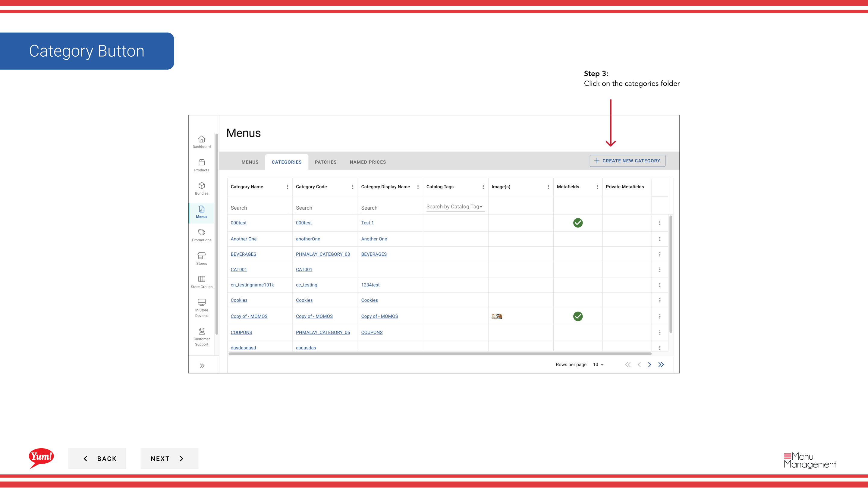Open row actions for CAT001
Image resolution: width=868 pixels, height=488 pixels.
pos(660,269)
